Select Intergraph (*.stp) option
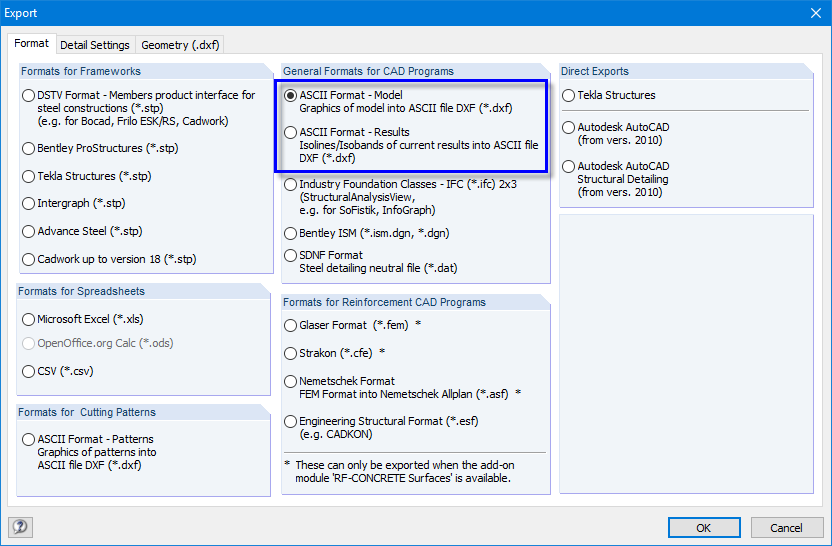The width and height of the screenshot is (832, 546). (28, 204)
